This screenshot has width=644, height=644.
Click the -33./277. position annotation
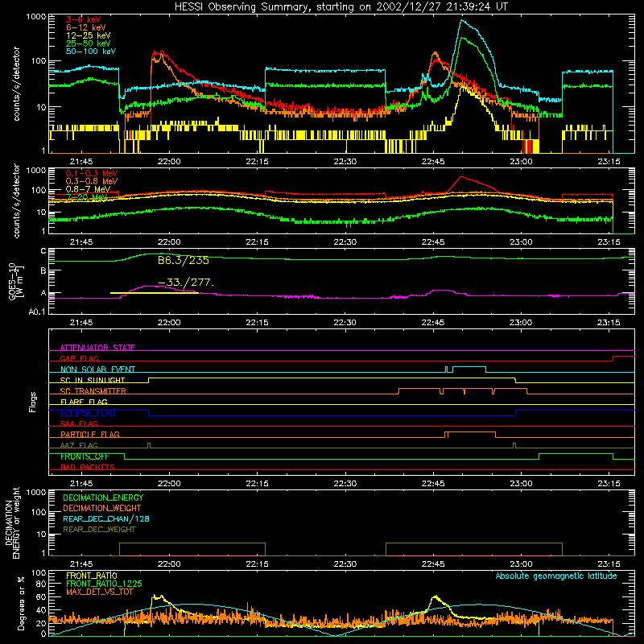click(x=186, y=283)
